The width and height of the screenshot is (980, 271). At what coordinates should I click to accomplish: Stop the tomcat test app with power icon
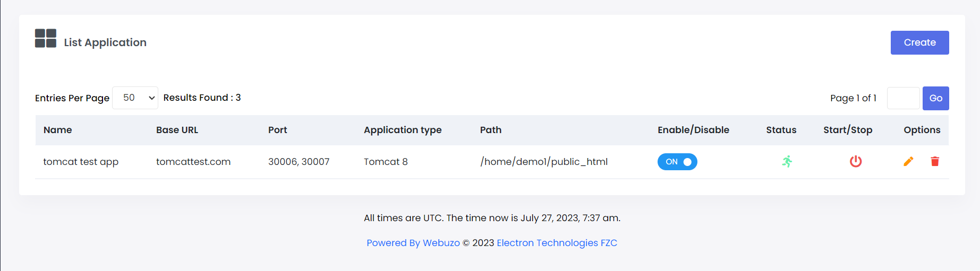pyautogui.click(x=856, y=161)
